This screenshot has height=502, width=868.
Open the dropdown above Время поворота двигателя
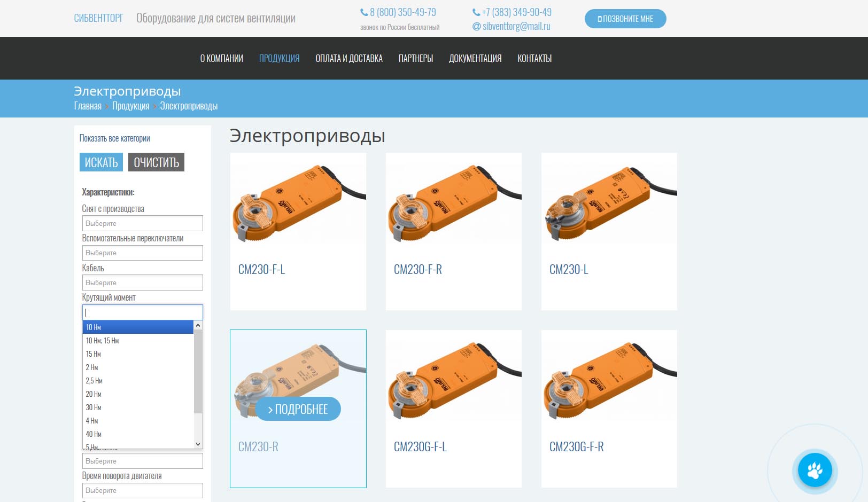point(143,461)
